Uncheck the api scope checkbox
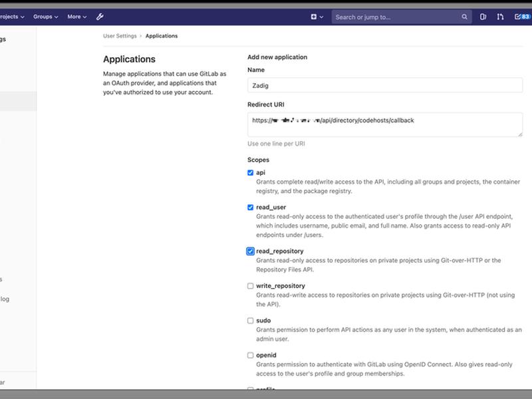The height and width of the screenshot is (399, 532). point(251,173)
